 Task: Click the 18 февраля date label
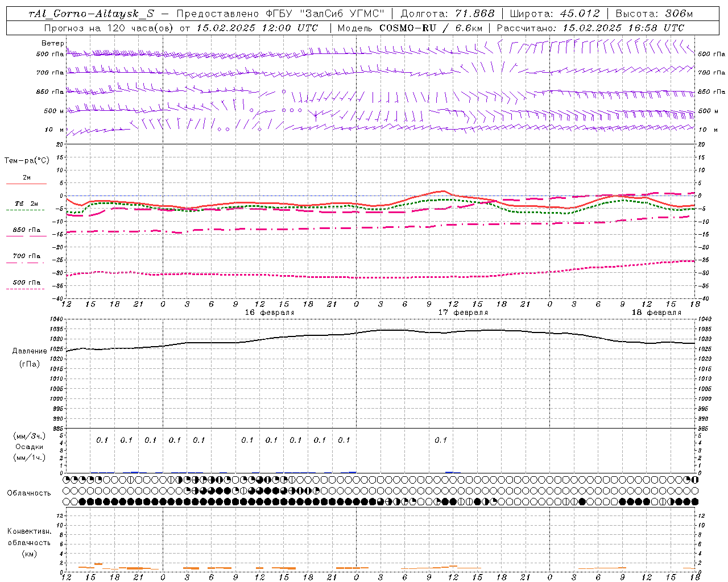(656, 313)
